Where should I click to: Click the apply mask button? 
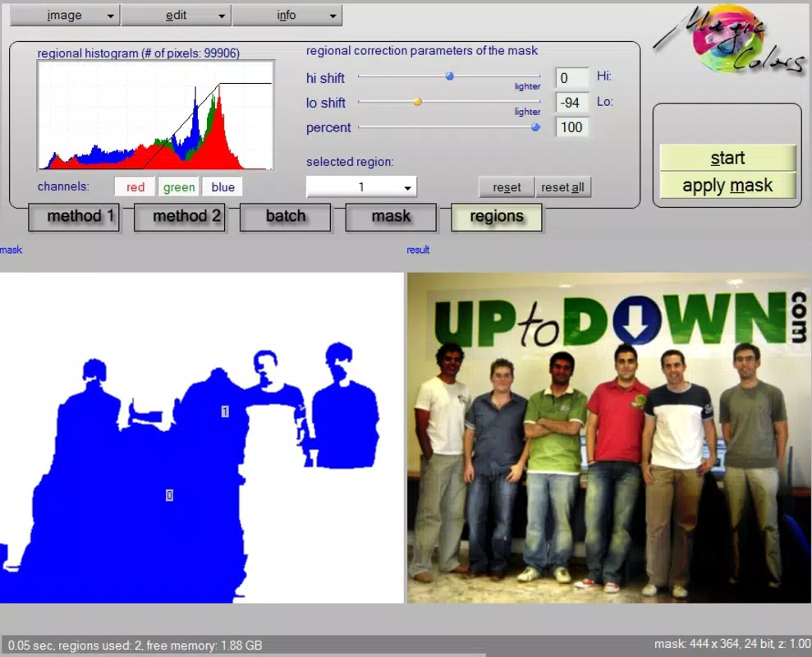(727, 186)
